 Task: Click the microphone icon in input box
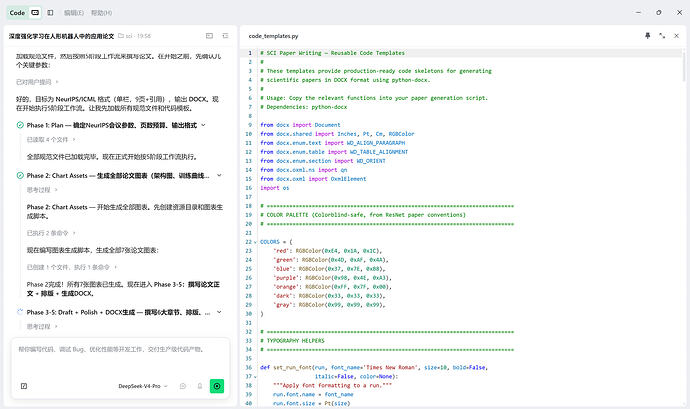(x=199, y=386)
